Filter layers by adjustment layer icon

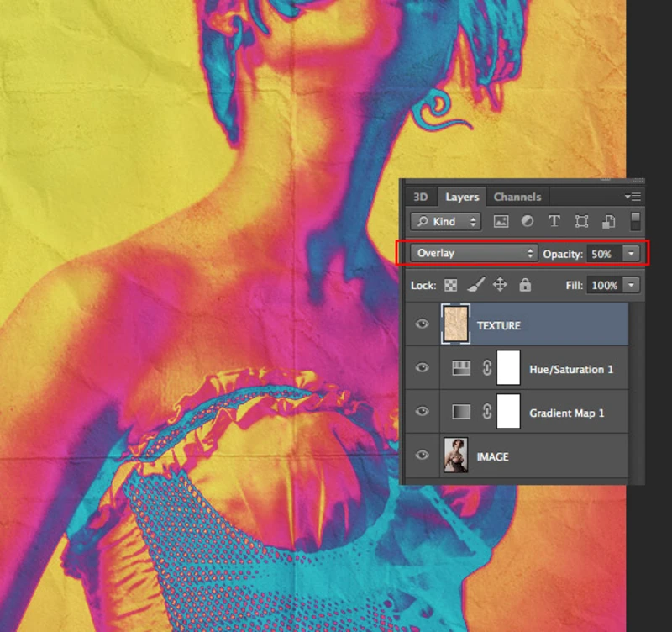[528, 221]
